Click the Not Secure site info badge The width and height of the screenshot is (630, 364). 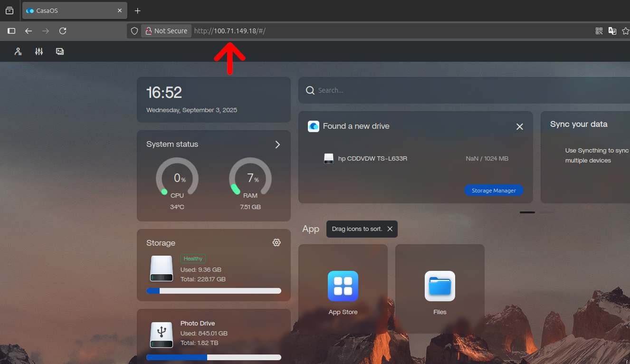tap(166, 31)
